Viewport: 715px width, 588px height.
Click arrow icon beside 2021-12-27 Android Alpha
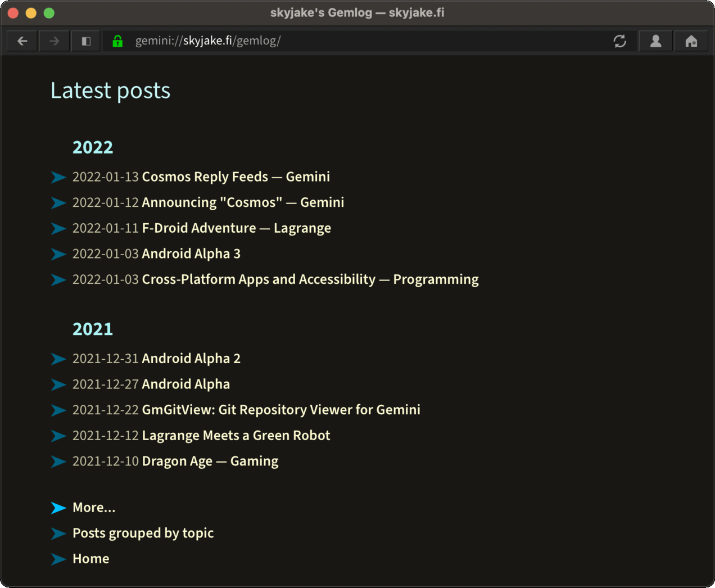(58, 385)
